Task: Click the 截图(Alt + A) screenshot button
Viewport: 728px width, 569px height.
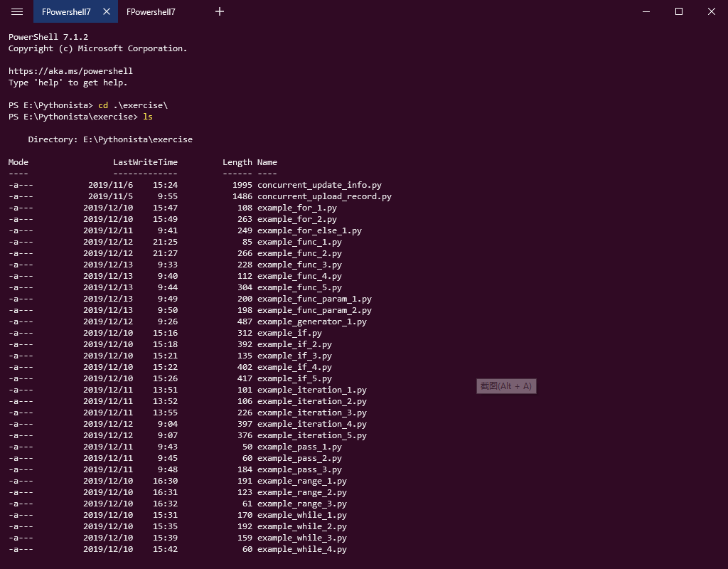Action: 506,385
